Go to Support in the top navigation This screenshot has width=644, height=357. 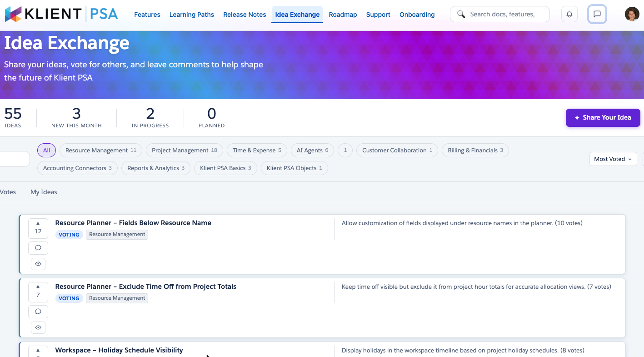[378, 15]
